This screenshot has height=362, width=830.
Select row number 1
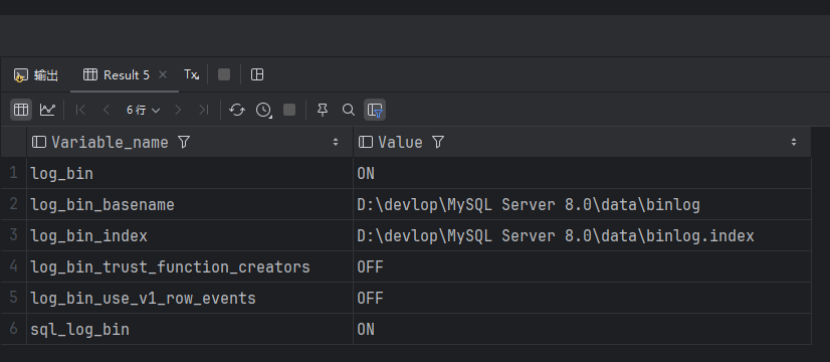click(13, 173)
